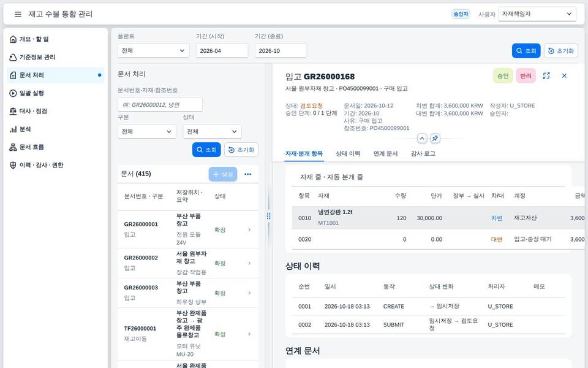The width and height of the screenshot is (588, 368).
Task: Open 기준정보 관리 in sidebar
Action: (x=55, y=57)
